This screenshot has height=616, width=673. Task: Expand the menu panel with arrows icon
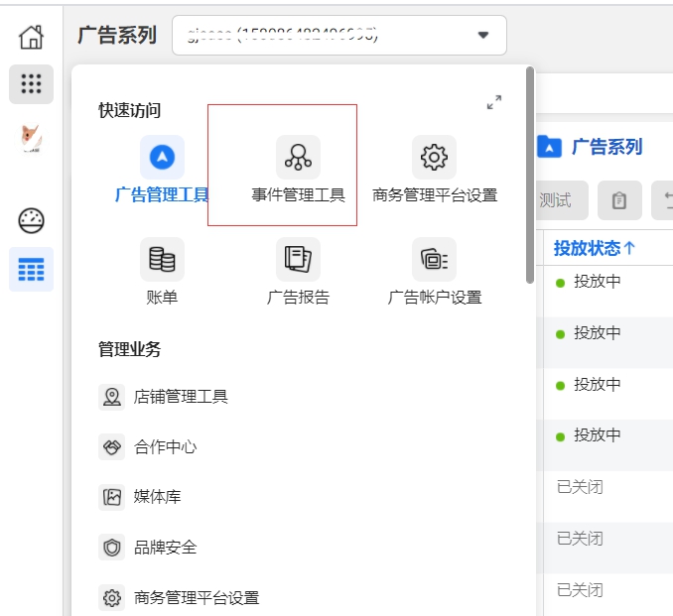(493, 103)
